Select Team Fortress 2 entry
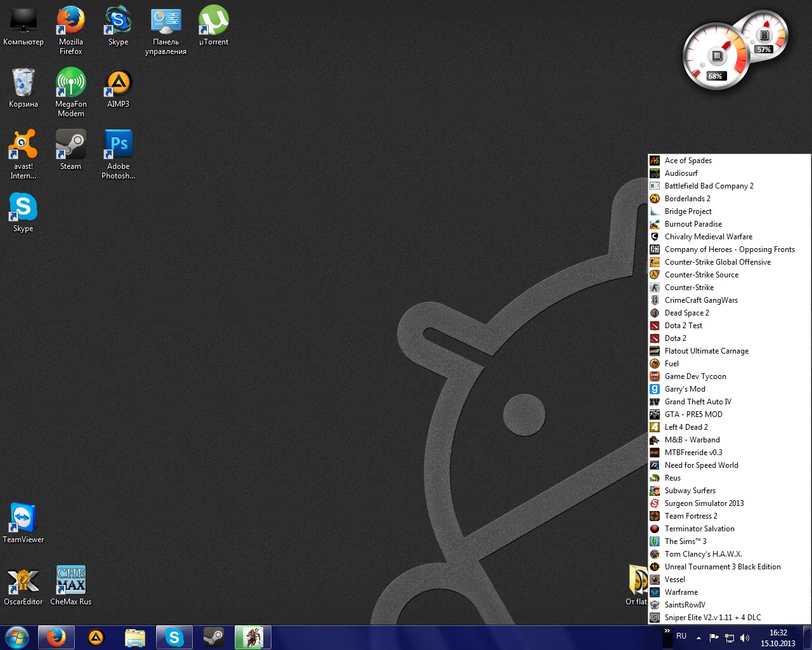 coord(730,516)
